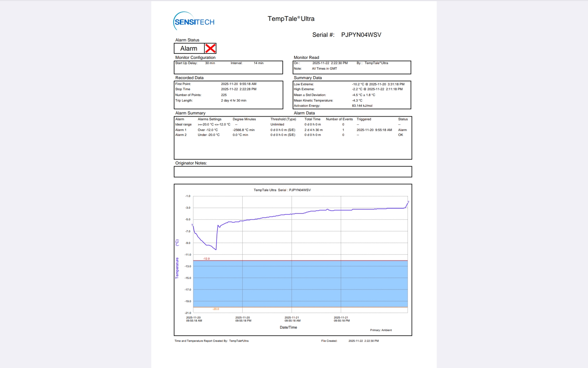
Task: Click the Alarm 2 row OK status
Action: [x=400, y=135]
